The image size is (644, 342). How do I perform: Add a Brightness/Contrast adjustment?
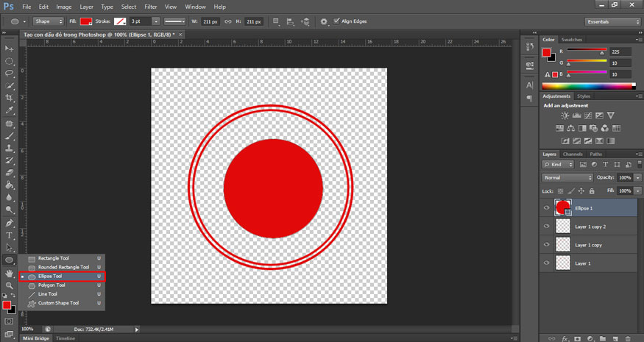click(565, 115)
